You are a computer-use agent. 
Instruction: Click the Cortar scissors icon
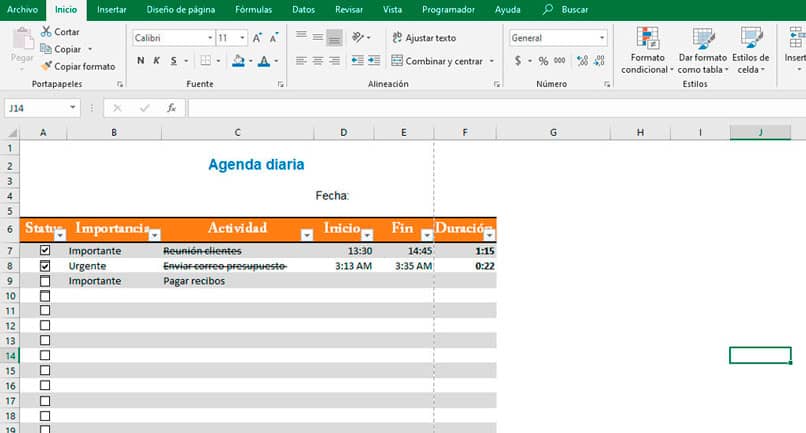[46, 31]
